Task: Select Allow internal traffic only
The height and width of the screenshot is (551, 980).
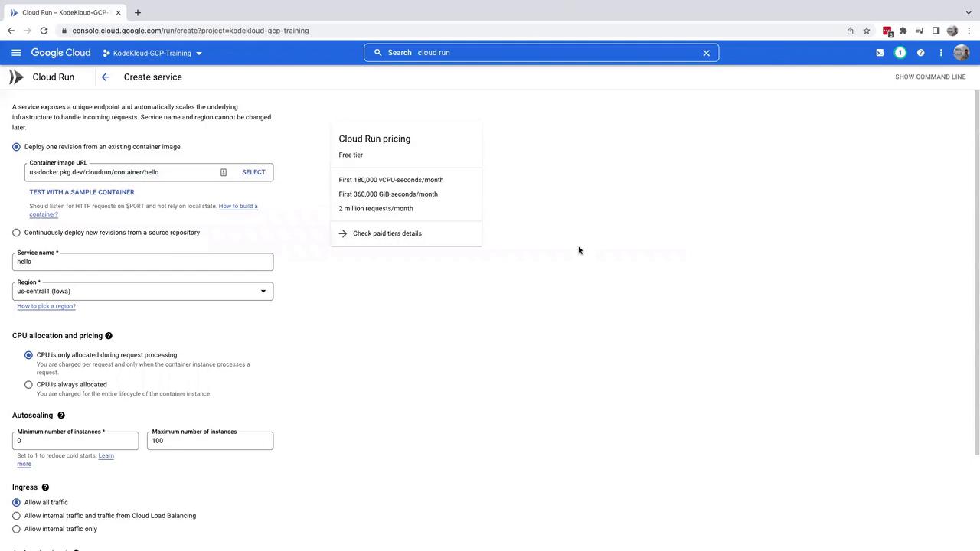Action: (16, 529)
